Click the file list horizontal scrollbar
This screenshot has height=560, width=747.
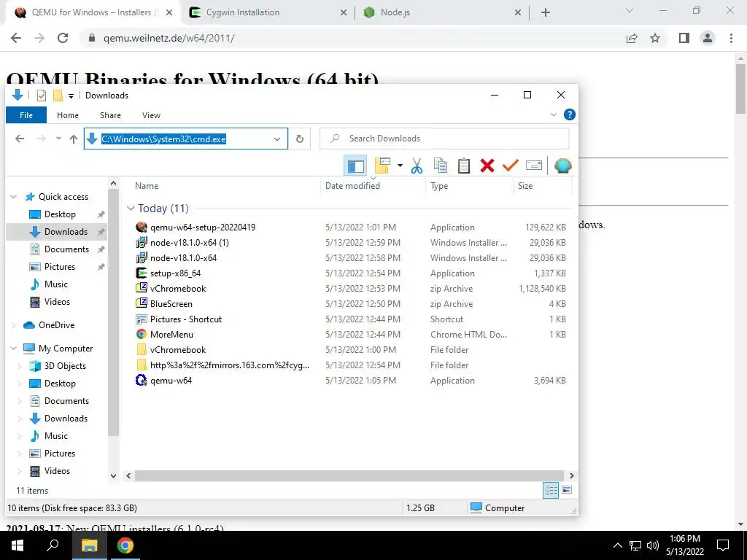[x=349, y=475]
